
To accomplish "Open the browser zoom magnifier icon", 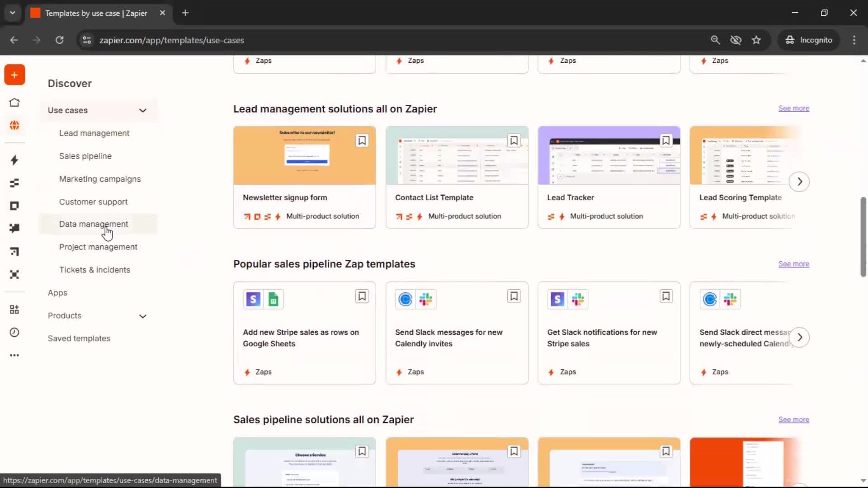I will 715,40.
